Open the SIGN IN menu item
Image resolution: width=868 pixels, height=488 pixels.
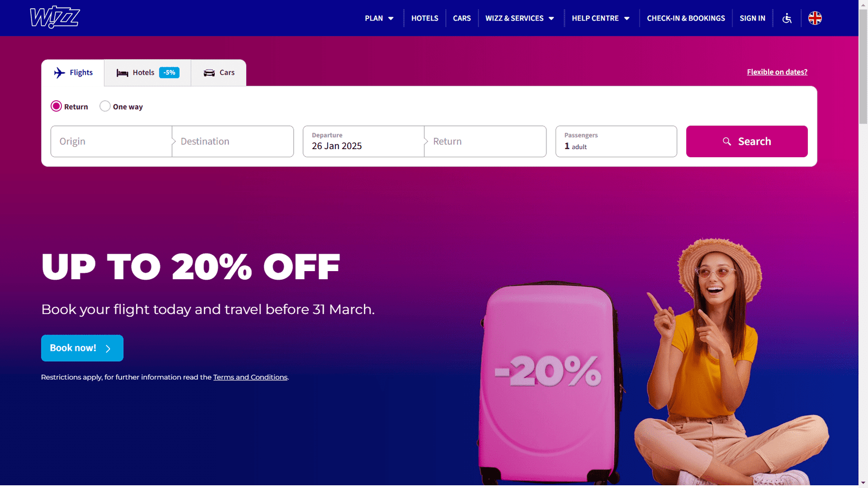click(x=752, y=18)
